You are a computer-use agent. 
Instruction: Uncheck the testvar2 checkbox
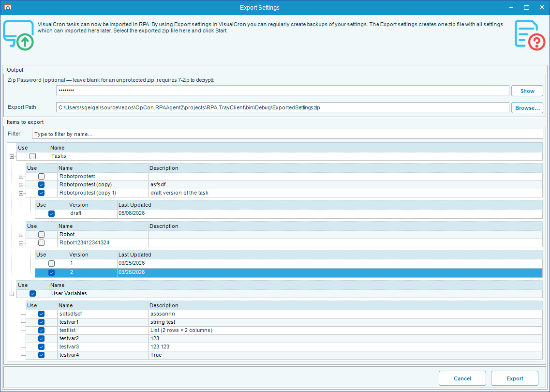pos(42,338)
